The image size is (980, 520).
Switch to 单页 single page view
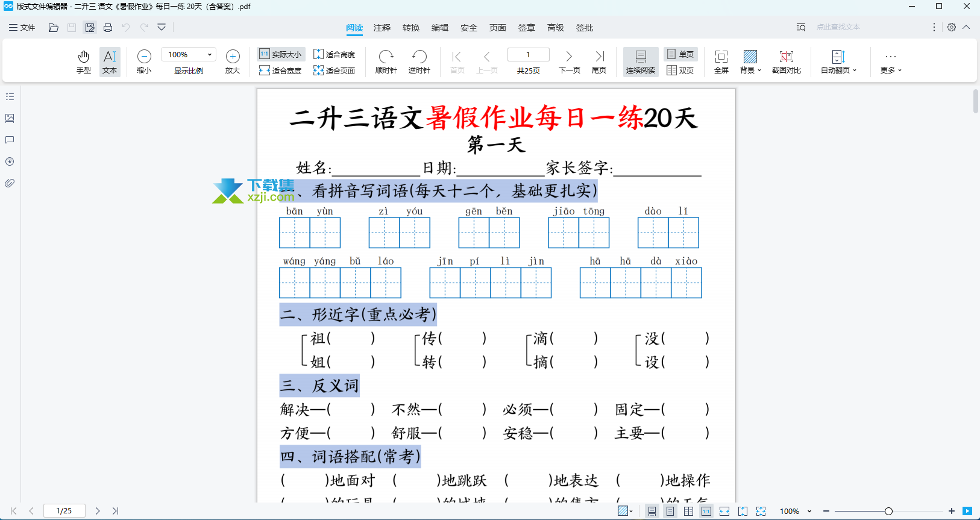(680, 54)
